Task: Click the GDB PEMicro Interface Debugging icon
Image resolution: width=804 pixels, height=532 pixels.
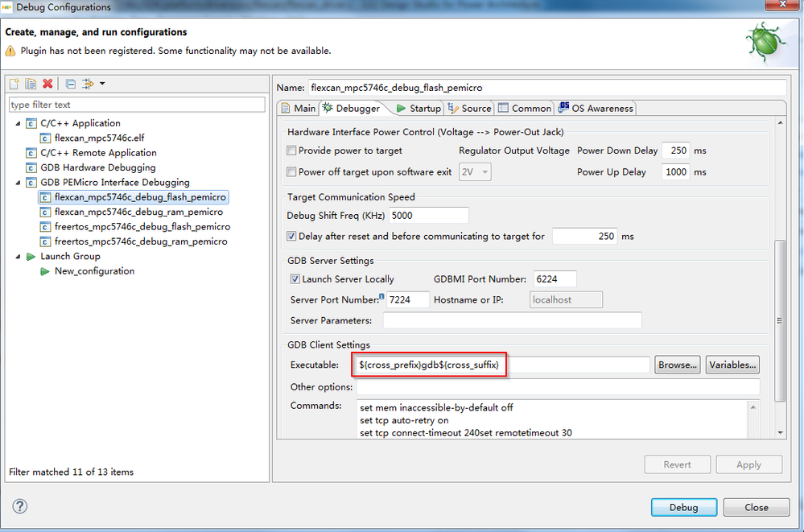Action: [31, 183]
